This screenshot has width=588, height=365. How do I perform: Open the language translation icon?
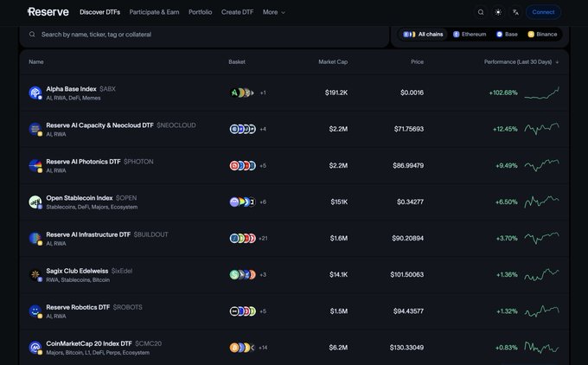(x=515, y=12)
